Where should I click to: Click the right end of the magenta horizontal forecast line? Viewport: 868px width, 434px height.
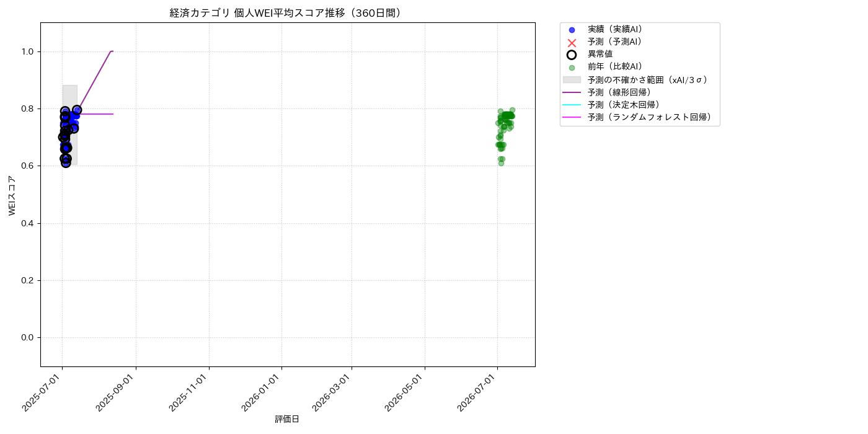(113, 114)
